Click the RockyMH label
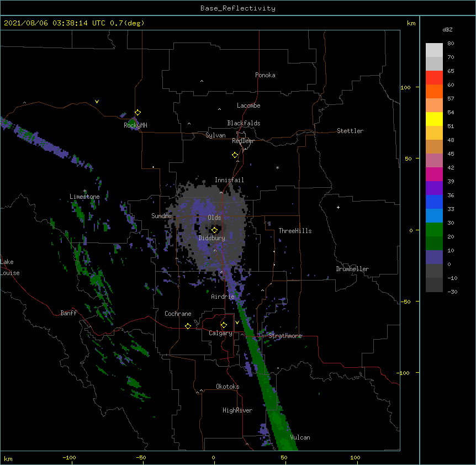The height and width of the screenshot is (465, 476). coord(135,125)
